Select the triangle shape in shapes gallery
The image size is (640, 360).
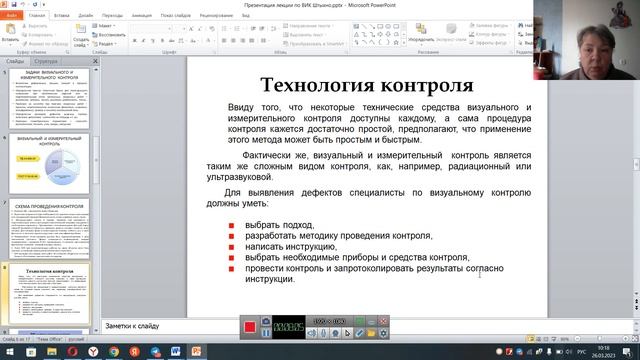(356, 34)
